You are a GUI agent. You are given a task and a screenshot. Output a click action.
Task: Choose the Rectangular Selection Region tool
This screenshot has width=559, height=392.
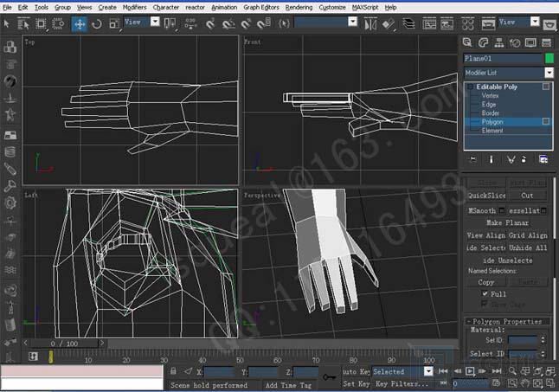pyautogui.click(x=41, y=24)
